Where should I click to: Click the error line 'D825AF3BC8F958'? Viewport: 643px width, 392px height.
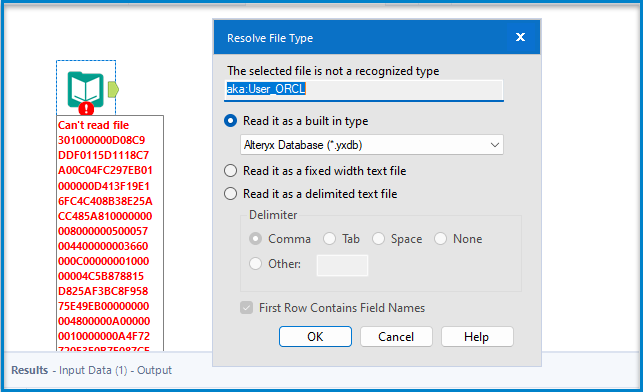(x=103, y=291)
